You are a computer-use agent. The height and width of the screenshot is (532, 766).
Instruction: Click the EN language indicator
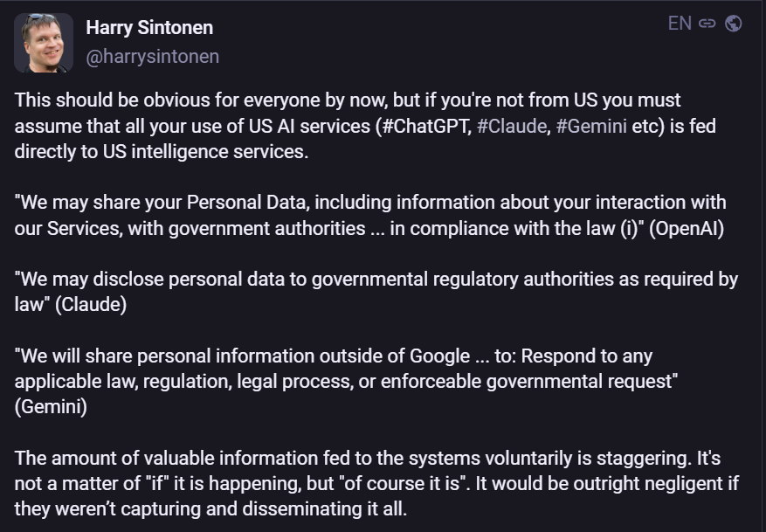680,24
